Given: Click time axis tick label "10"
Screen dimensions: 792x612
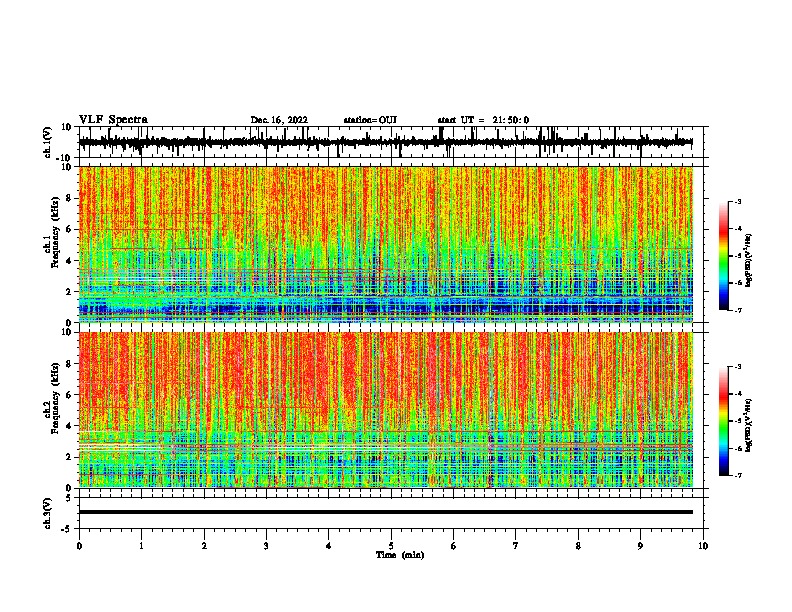Looking at the screenshot, I should [703, 546].
